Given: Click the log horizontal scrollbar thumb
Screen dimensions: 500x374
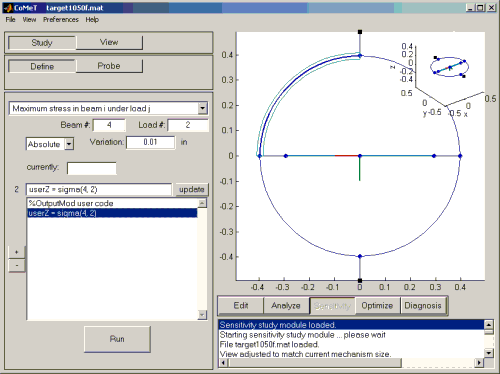Looking at the screenshot, I should [315, 363].
